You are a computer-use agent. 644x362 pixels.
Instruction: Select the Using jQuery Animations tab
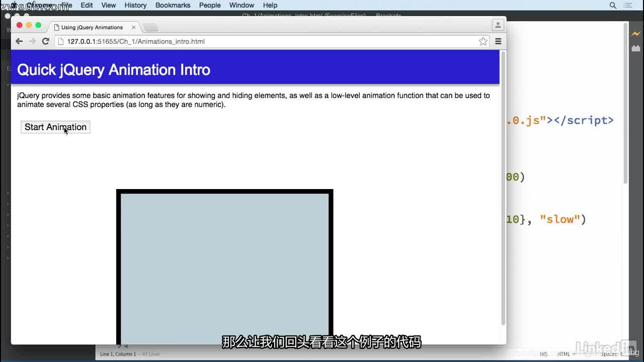(92, 27)
